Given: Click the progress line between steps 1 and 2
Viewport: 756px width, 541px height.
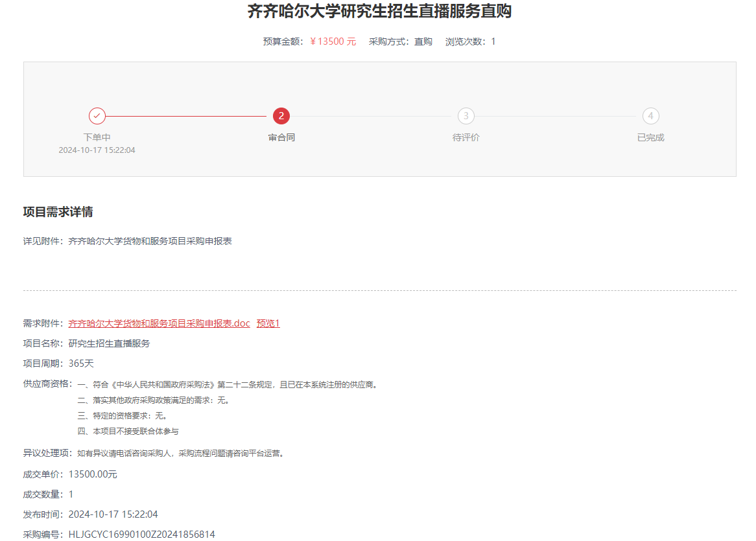Looking at the screenshot, I should 188,116.
